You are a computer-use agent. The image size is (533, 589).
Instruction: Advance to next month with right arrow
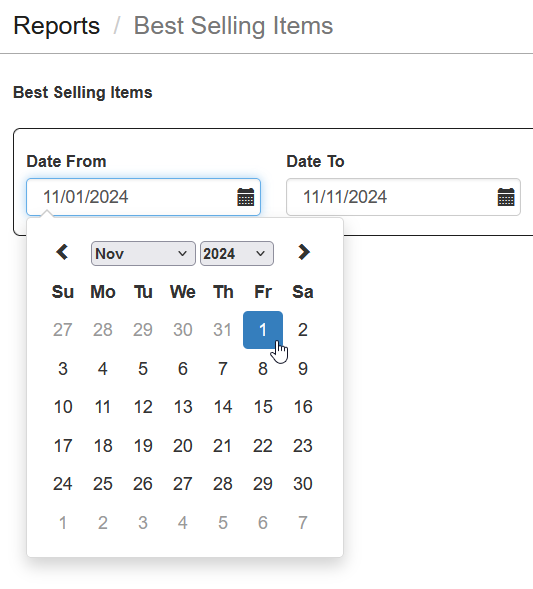(303, 252)
